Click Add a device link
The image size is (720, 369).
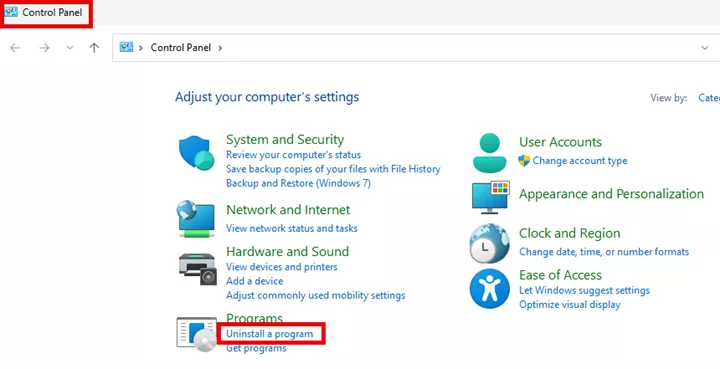pyautogui.click(x=254, y=281)
